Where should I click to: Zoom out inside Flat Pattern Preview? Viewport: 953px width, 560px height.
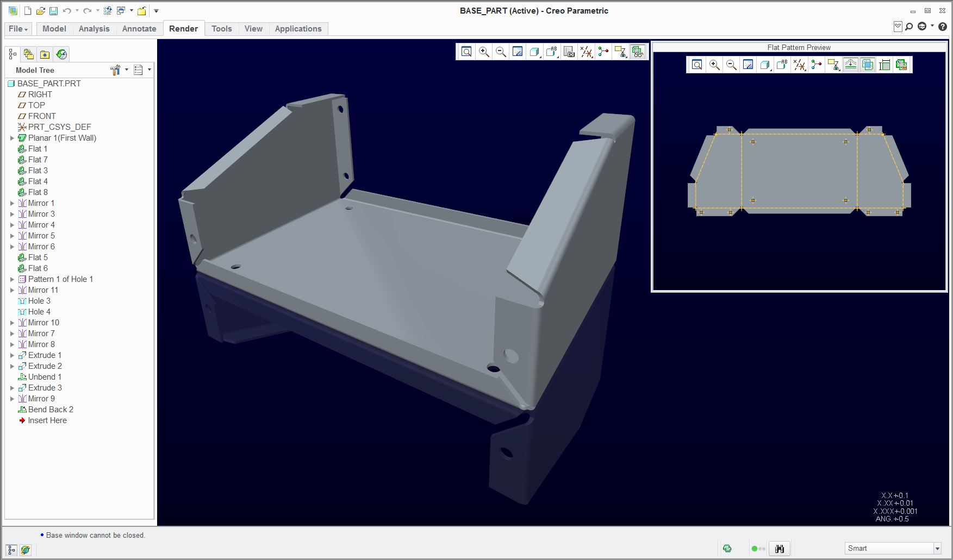point(731,65)
